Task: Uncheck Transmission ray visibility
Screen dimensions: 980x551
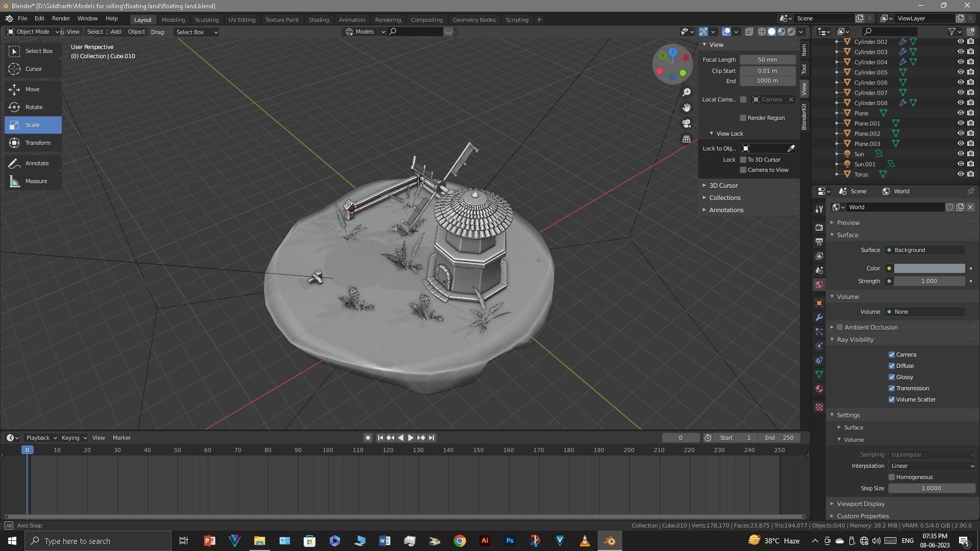Action: [x=892, y=388]
